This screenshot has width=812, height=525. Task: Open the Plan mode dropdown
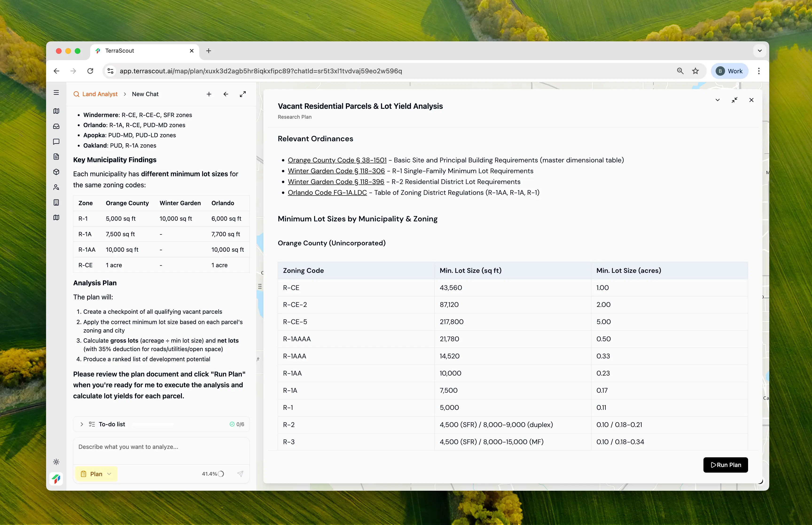(96, 474)
